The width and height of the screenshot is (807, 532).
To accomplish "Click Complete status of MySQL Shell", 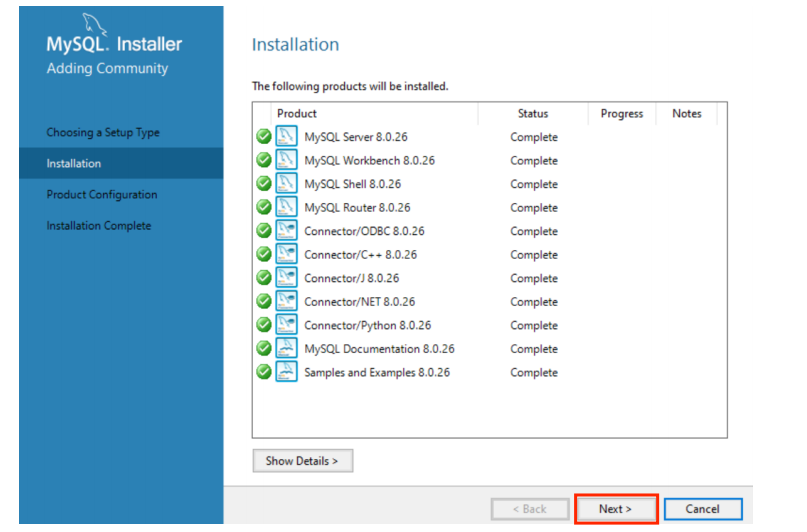I will click(534, 185).
